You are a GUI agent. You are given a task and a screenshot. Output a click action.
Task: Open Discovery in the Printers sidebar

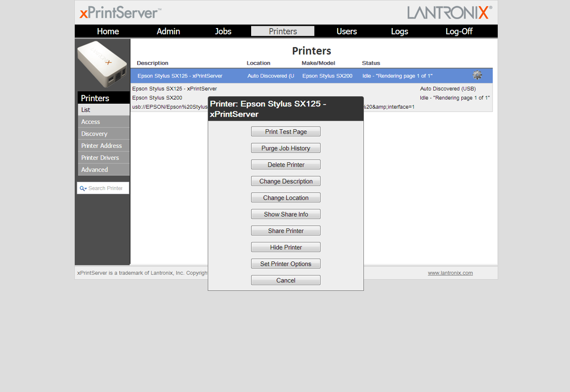click(104, 134)
